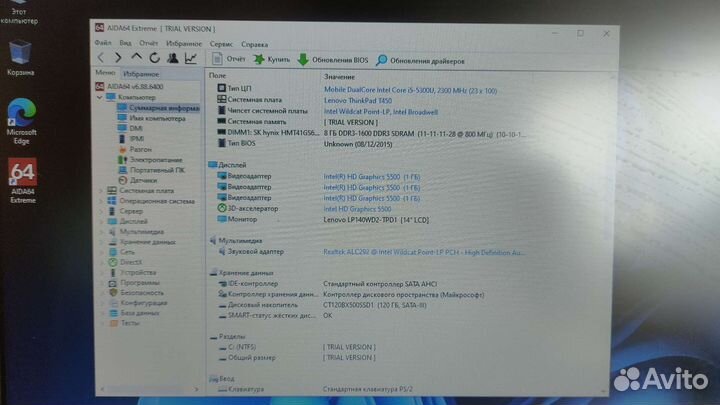Collapse the Компьютер tree node
Image resolution: width=720 pixels, height=405 pixels.
(100, 97)
